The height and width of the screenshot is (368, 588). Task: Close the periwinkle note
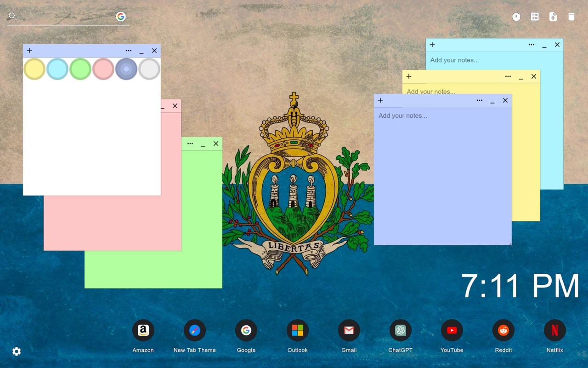(505, 100)
